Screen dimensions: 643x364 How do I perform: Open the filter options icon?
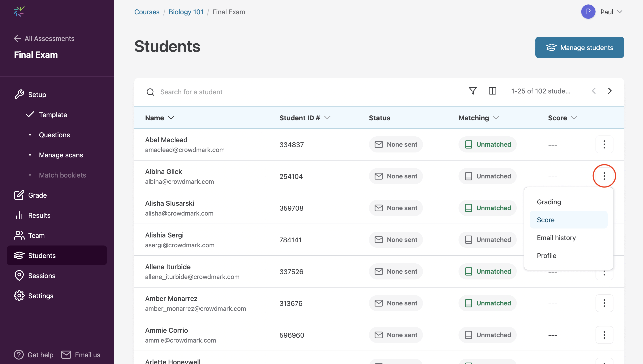coord(473,91)
